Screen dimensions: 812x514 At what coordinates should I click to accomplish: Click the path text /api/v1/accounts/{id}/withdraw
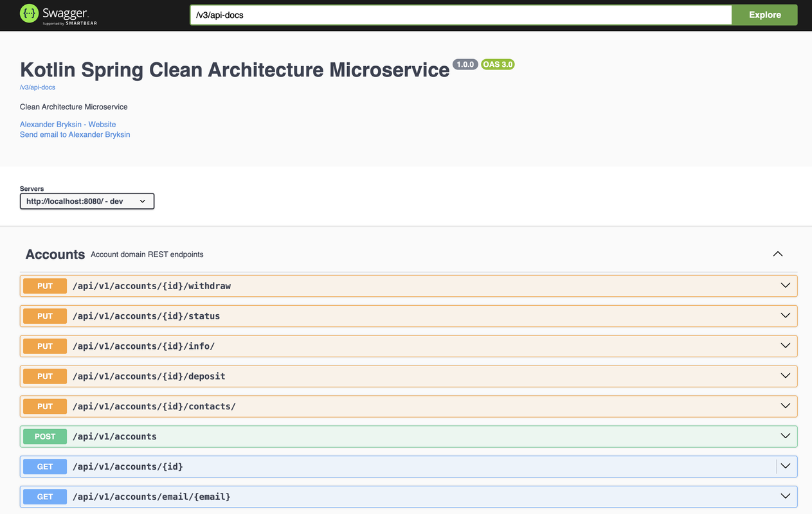coord(152,286)
